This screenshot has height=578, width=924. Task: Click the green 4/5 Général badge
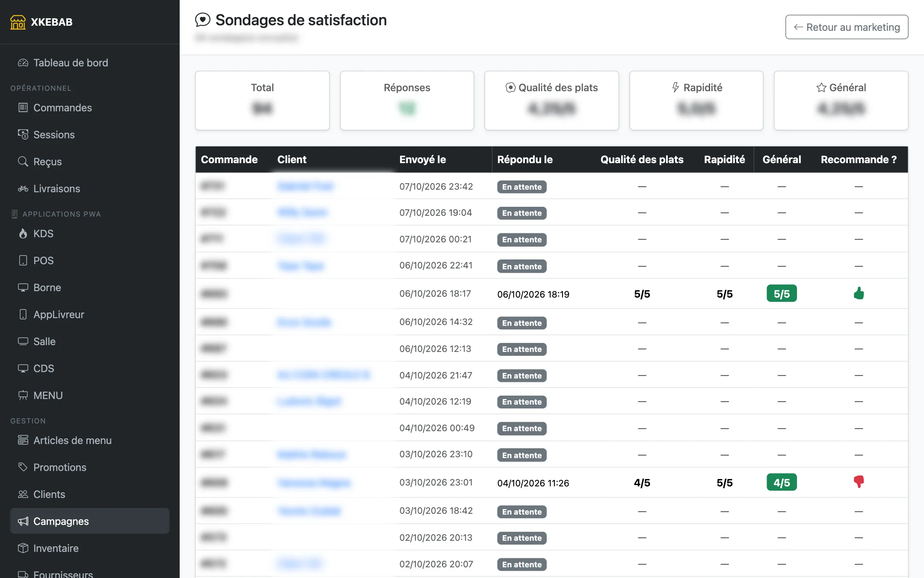[782, 482]
